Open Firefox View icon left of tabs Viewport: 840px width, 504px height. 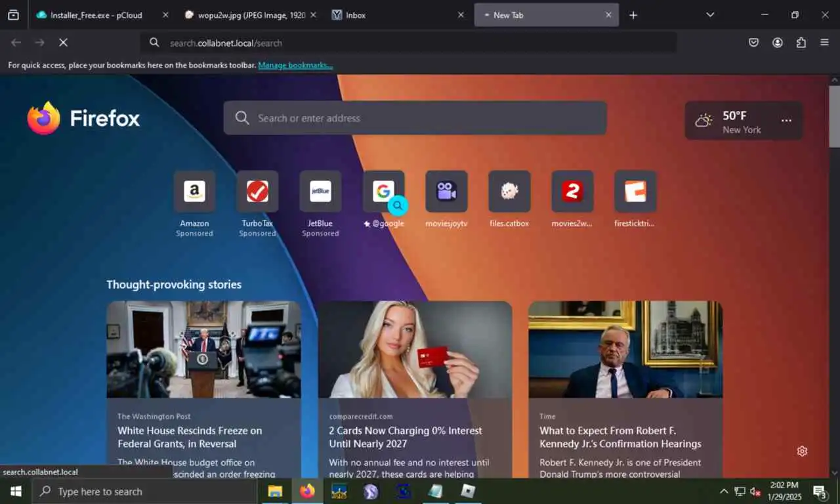[13, 15]
